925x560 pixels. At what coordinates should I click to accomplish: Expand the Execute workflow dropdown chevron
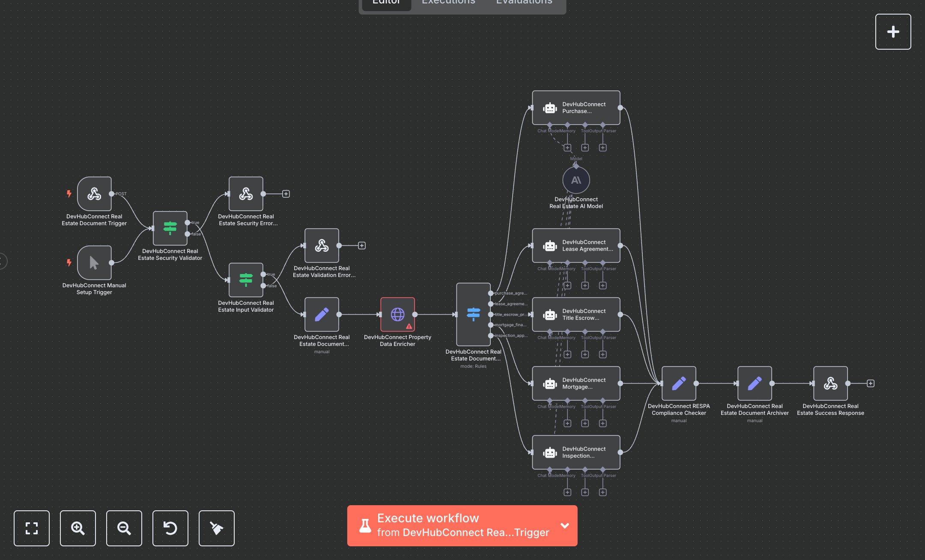[x=564, y=525]
